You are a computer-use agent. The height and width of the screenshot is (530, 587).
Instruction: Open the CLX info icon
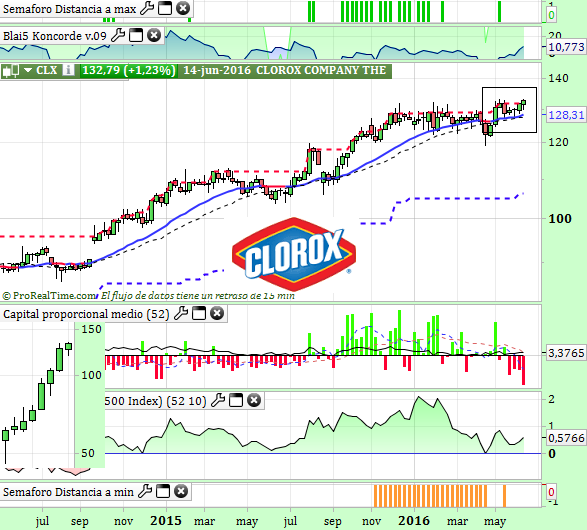[x=68, y=70]
